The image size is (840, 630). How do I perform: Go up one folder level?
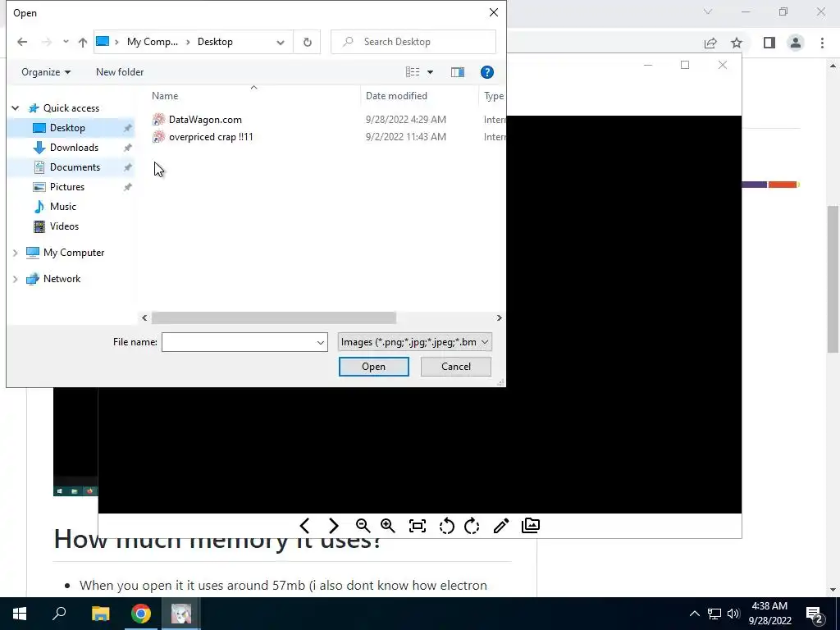83,42
